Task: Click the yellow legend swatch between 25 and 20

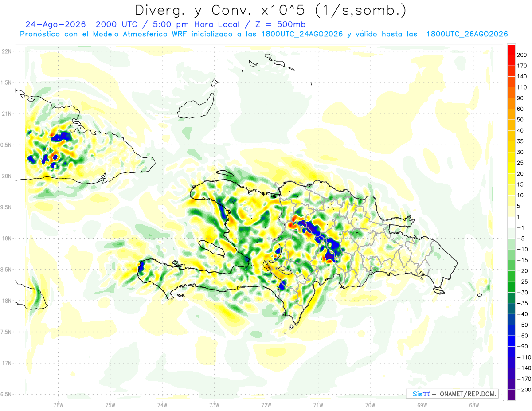Action: pos(511,168)
